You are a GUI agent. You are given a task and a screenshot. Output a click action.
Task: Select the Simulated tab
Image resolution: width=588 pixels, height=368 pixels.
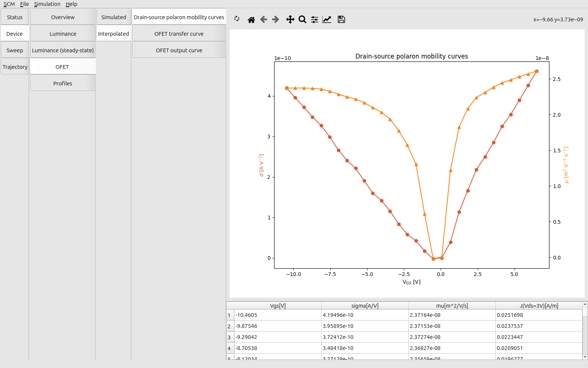114,17
